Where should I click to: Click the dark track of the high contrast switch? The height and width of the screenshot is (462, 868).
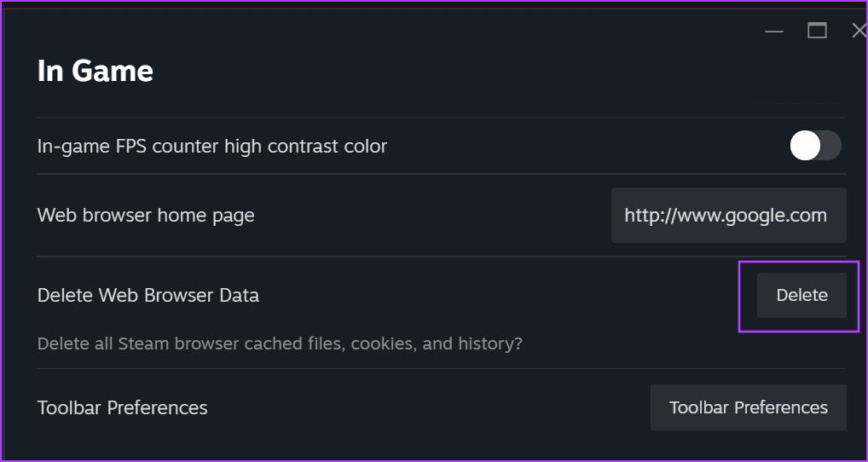830,146
